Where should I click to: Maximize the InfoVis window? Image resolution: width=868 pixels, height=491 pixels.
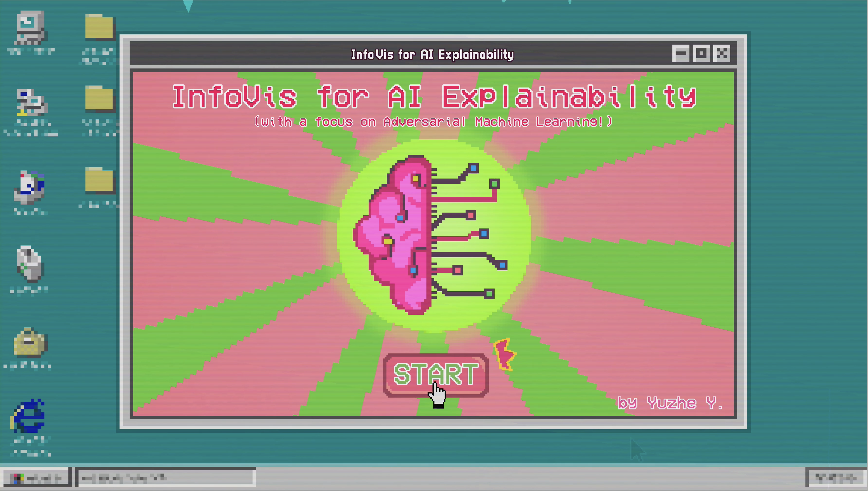click(701, 53)
